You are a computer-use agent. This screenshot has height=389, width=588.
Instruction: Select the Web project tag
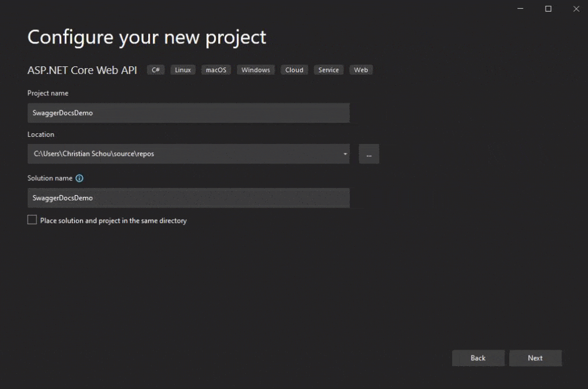(x=360, y=69)
